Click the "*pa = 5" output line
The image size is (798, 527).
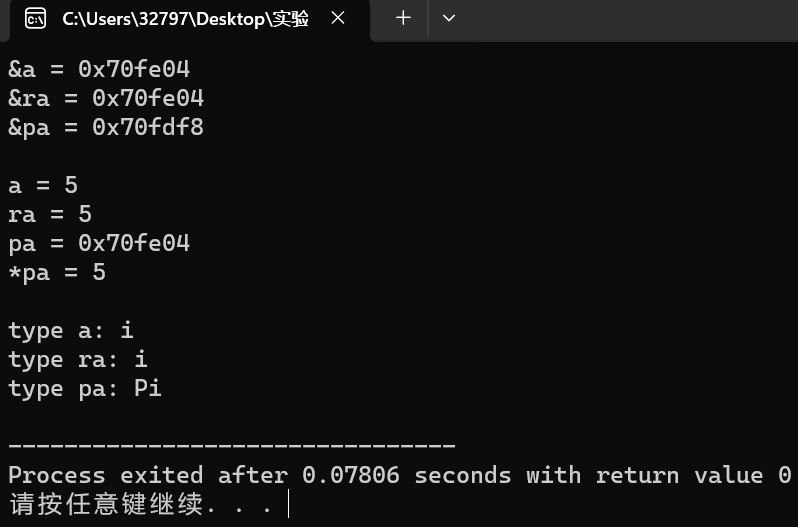click(57, 273)
